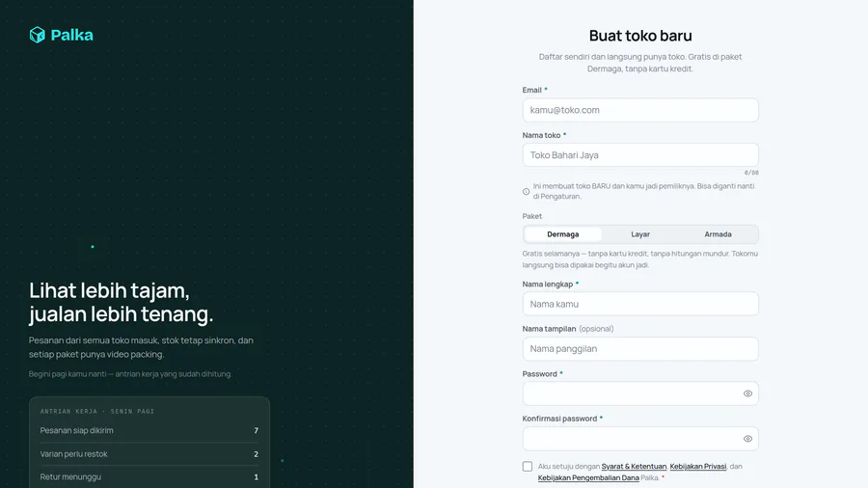This screenshot has height=488, width=868.
Task: Click the Retur menunggu row
Action: [x=149, y=477]
